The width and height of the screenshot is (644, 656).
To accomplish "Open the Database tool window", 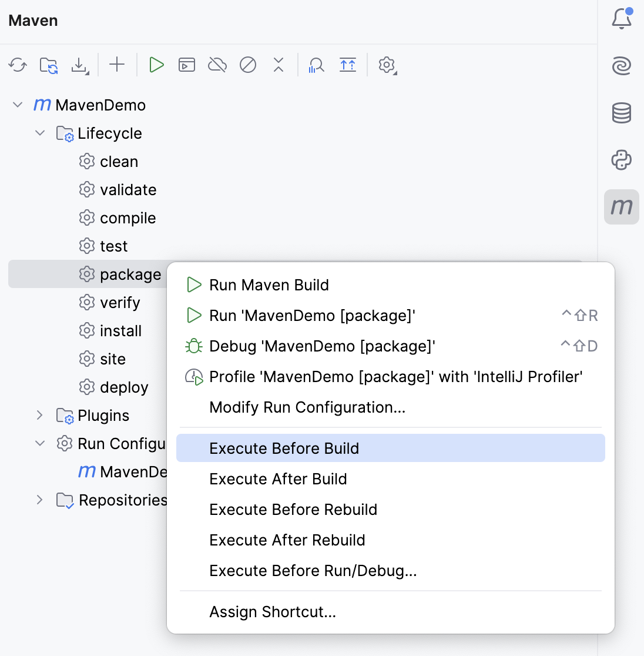I will tap(621, 113).
